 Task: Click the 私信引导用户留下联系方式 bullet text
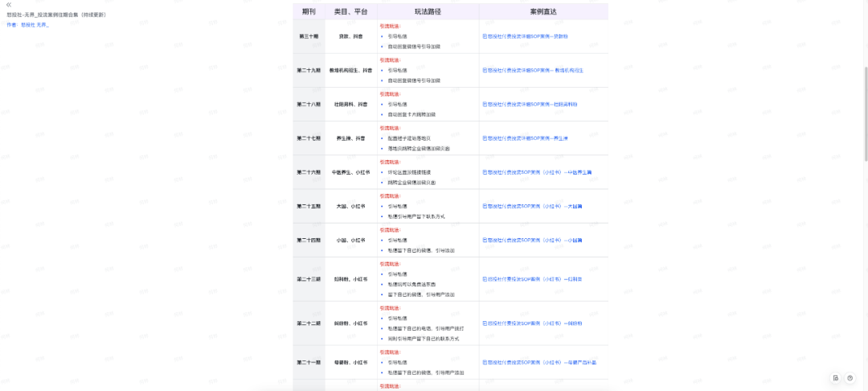tap(416, 216)
